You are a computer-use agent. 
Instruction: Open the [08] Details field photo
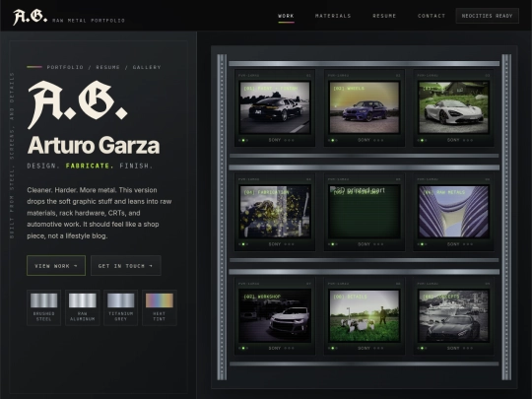pyautogui.click(x=365, y=315)
